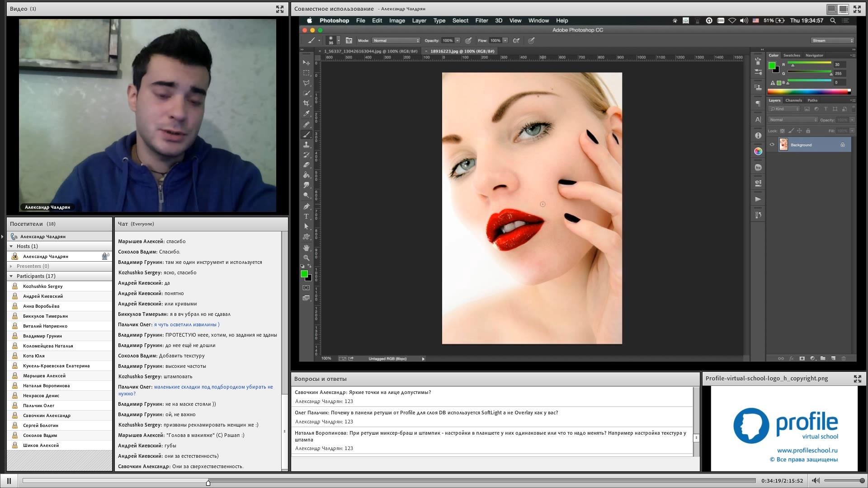The image size is (868, 488).
Task: Open the 18916223.jpg document tab
Action: pyautogui.click(x=462, y=51)
